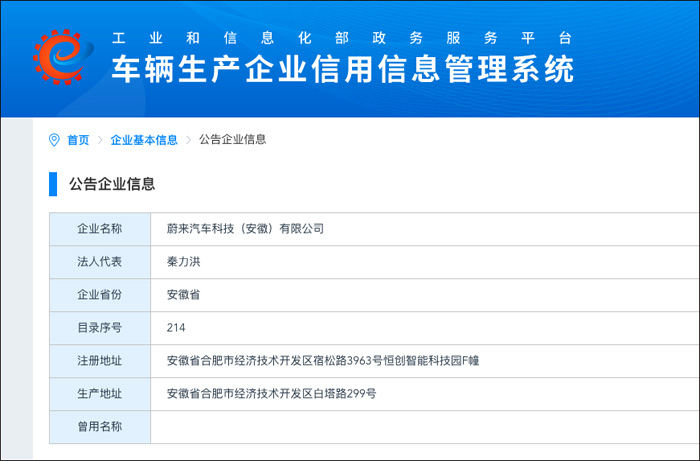Open 企业基本信息 breadcrumb link
The width and height of the screenshot is (700, 461).
click(144, 140)
